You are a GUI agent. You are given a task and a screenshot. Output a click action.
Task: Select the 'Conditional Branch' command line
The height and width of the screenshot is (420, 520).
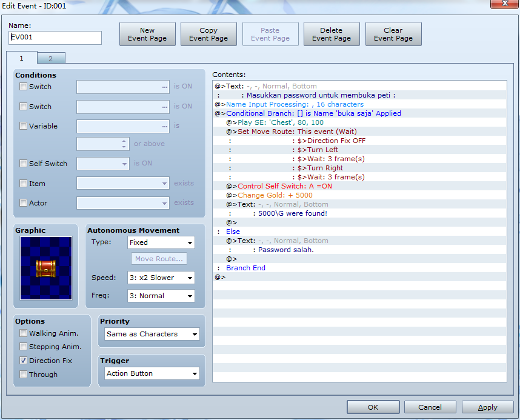(359, 113)
